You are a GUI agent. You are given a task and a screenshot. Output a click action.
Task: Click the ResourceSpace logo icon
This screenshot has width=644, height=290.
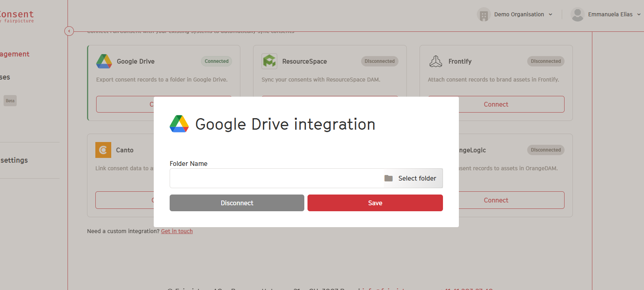point(269,61)
